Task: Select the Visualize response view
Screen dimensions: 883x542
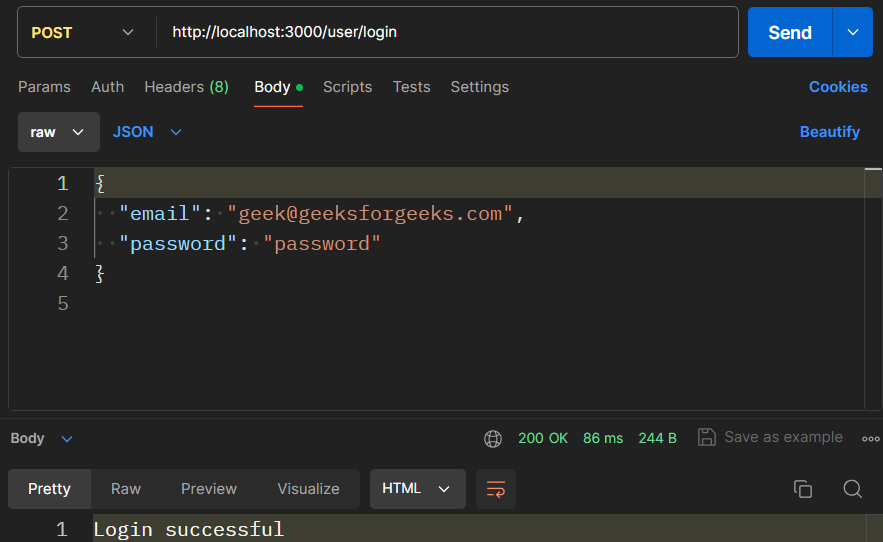Action: pyautogui.click(x=308, y=488)
